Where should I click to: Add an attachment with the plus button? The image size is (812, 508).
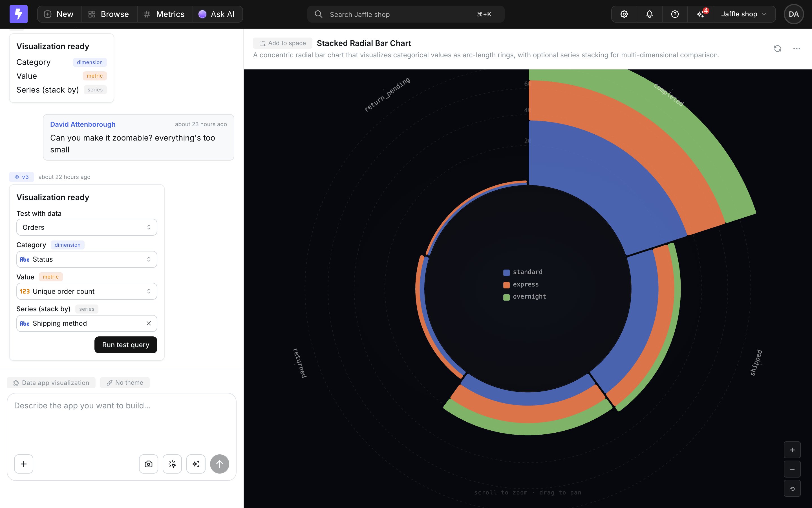tap(23, 464)
